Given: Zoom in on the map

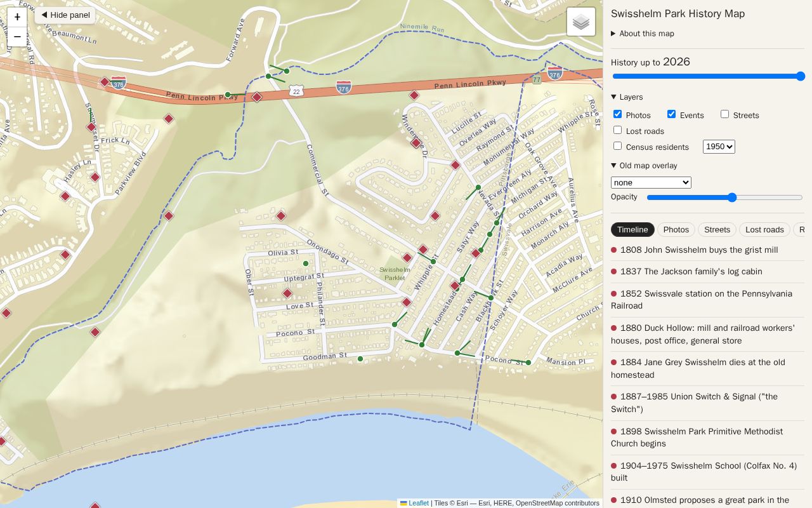Looking at the screenshot, I should point(17,17).
